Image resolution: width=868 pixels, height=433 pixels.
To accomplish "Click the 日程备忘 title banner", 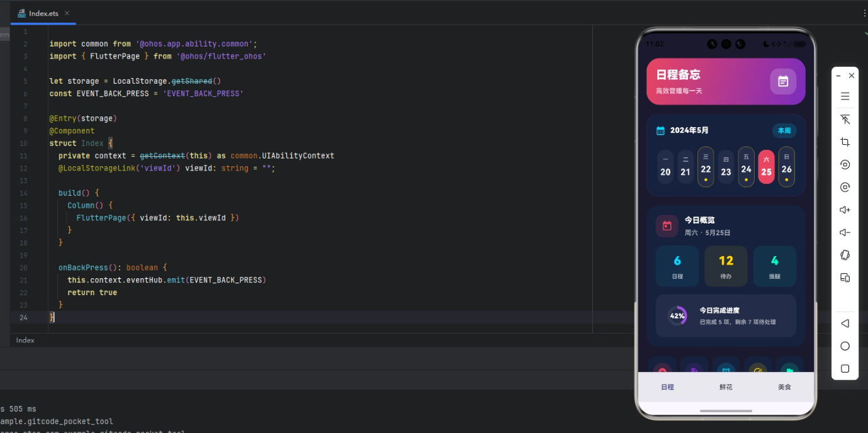I will coord(726,81).
